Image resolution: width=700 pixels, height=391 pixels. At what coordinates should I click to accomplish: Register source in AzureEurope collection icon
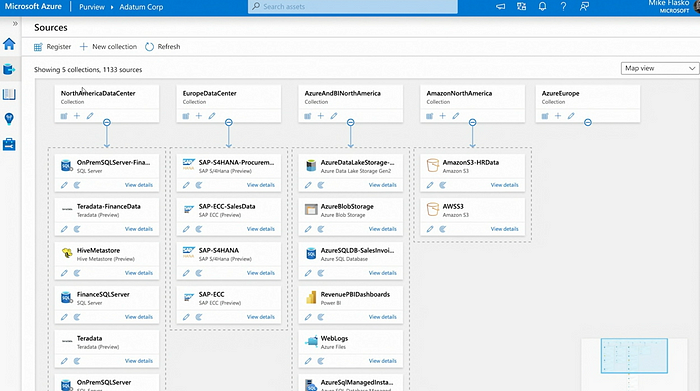click(545, 116)
